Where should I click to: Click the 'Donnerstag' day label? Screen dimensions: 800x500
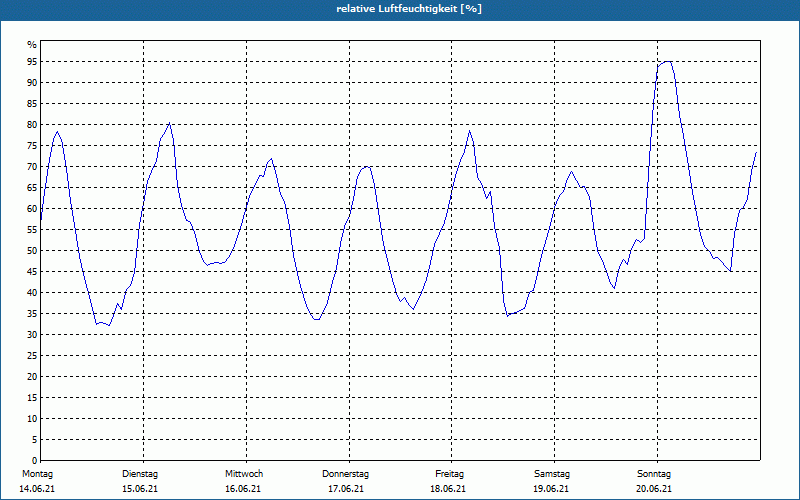(x=345, y=474)
